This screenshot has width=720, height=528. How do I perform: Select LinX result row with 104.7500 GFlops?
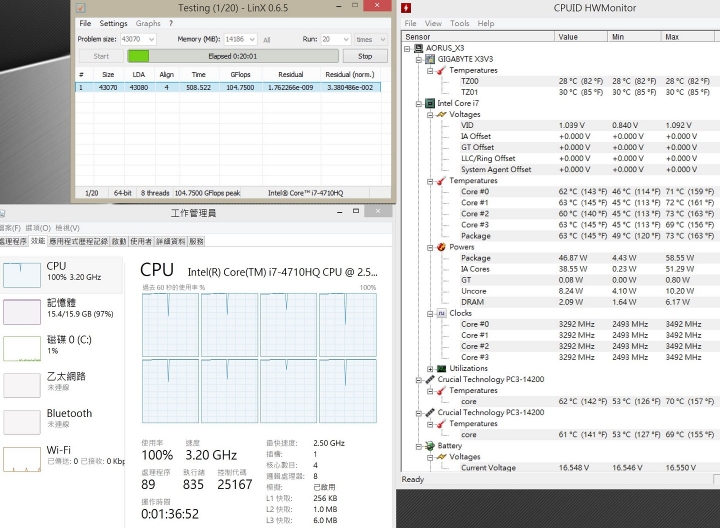tap(228, 87)
